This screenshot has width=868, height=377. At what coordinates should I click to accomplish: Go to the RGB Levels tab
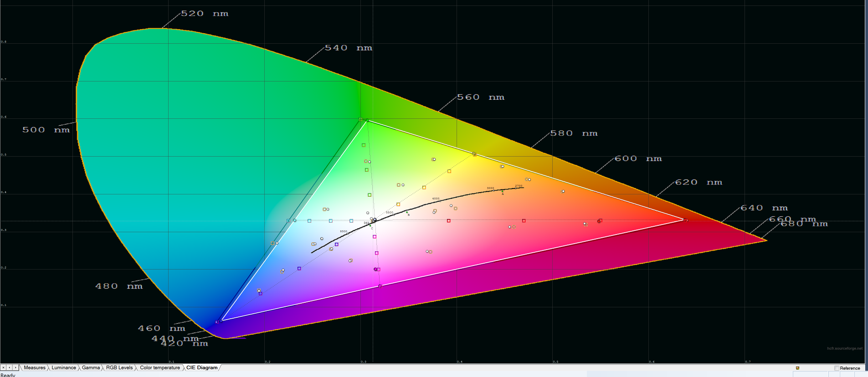point(119,367)
